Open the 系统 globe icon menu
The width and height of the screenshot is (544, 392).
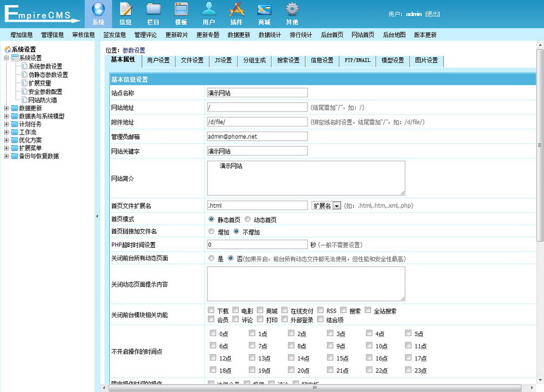pyautogui.click(x=98, y=14)
